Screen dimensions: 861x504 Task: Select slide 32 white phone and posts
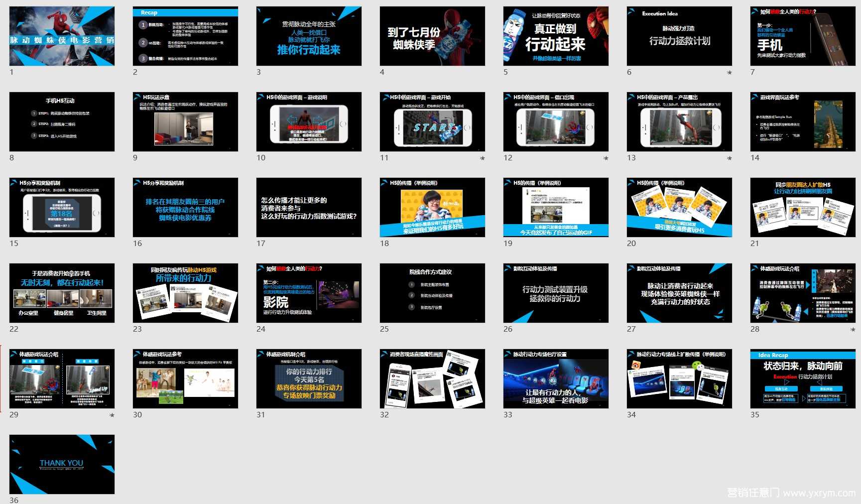tap(432, 378)
